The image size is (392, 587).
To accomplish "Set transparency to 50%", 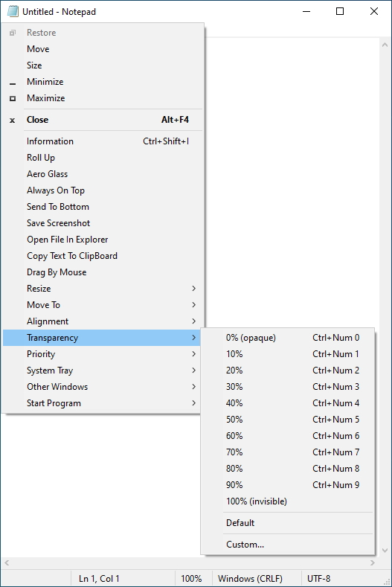I will (x=288, y=420).
